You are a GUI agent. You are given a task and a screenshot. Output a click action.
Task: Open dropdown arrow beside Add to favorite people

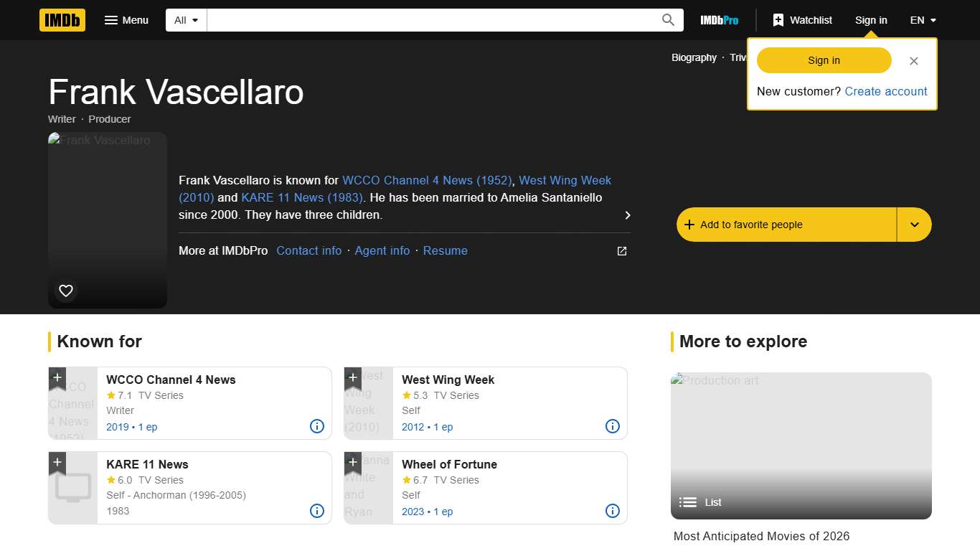pos(914,224)
